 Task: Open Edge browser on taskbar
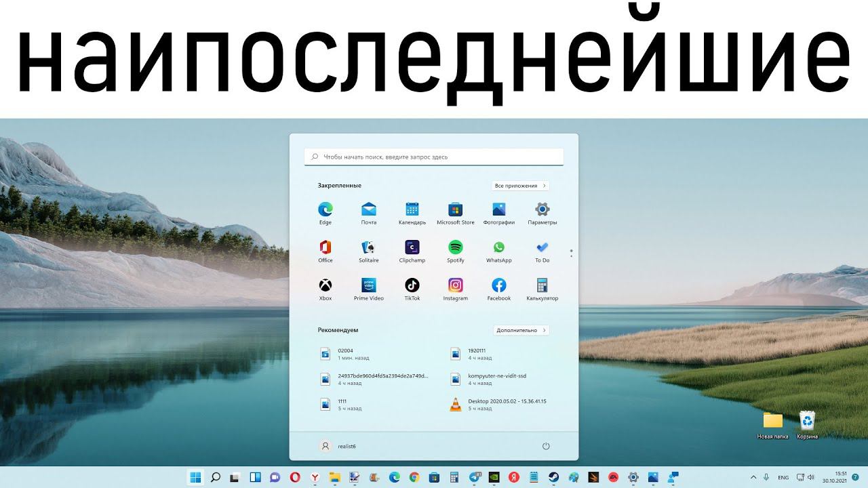point(395,477)
